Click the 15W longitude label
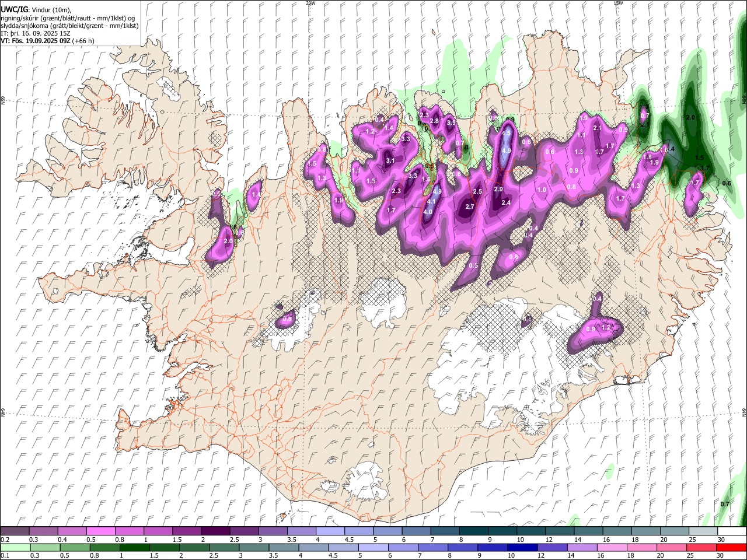Viewport: 747px width, 560px height. pyautogui.click(x=618, y=3)
